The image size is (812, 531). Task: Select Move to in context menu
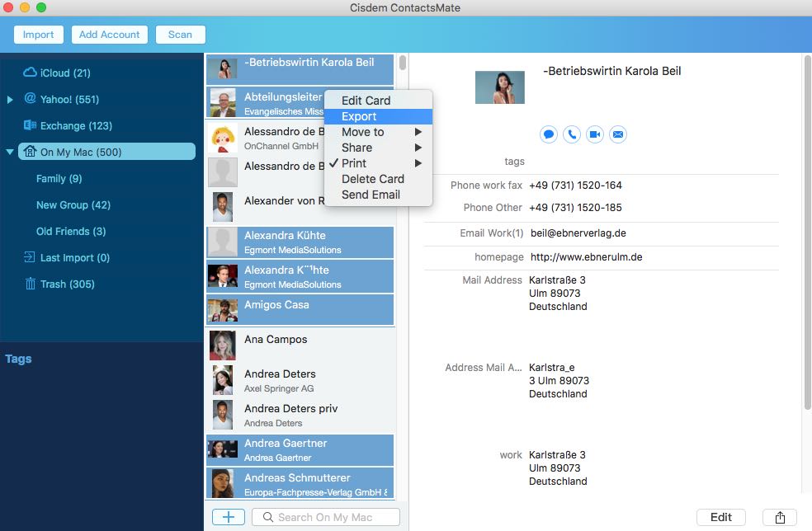[378, 132]
